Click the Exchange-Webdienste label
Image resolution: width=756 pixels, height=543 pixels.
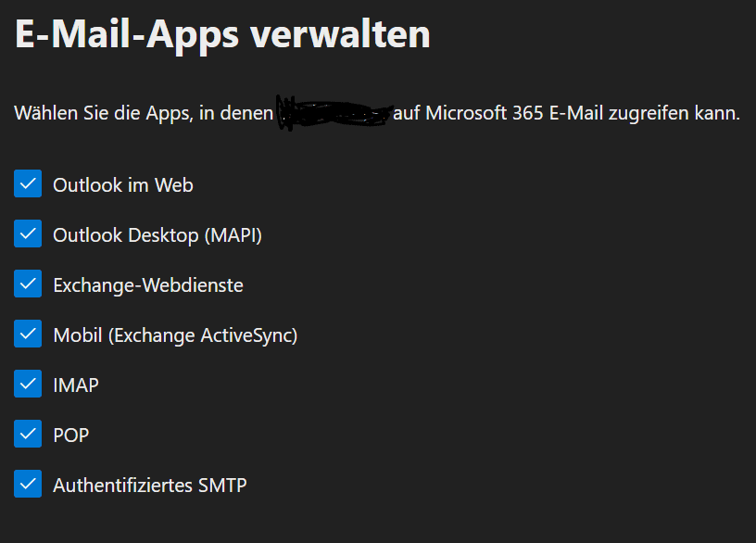(x=148, y=284)
